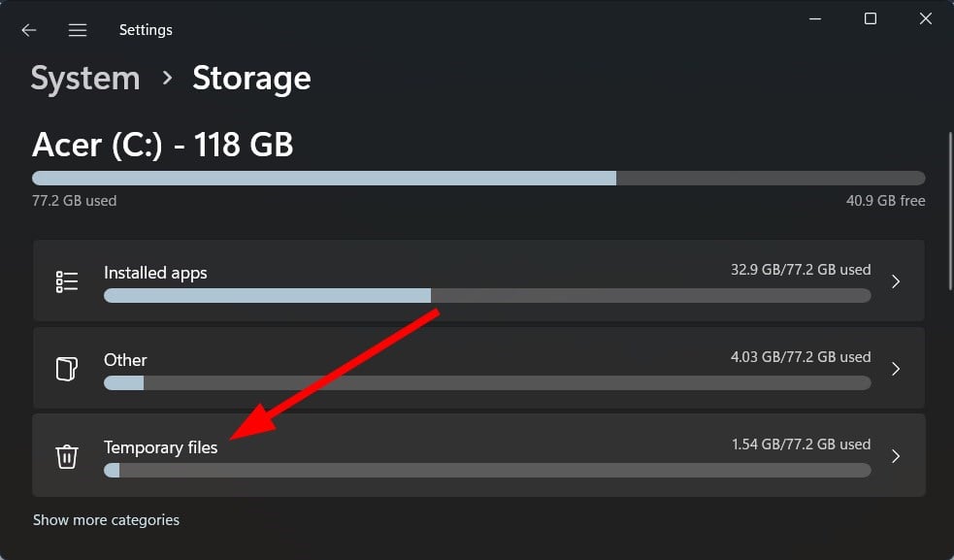Expand Installed apps chevron arrow
This screenshot has height=560, width=954.
click(896, 281)
